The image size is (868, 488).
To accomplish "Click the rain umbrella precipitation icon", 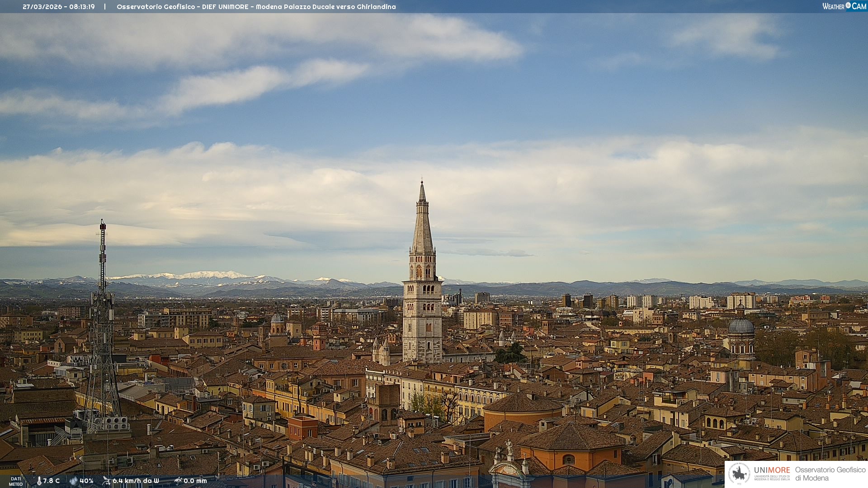I will tap(178, 481).
